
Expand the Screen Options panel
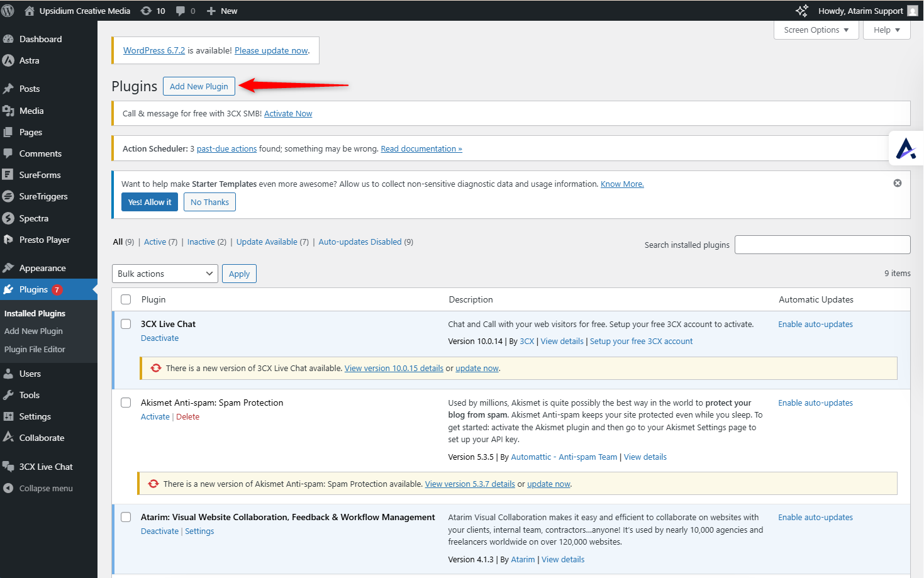(x=816, y=30)
